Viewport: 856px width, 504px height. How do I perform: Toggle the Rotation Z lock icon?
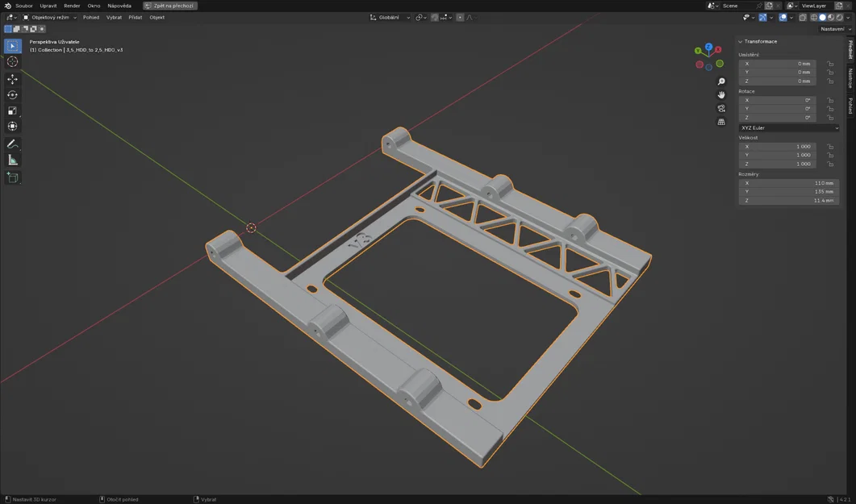(830, 117)
